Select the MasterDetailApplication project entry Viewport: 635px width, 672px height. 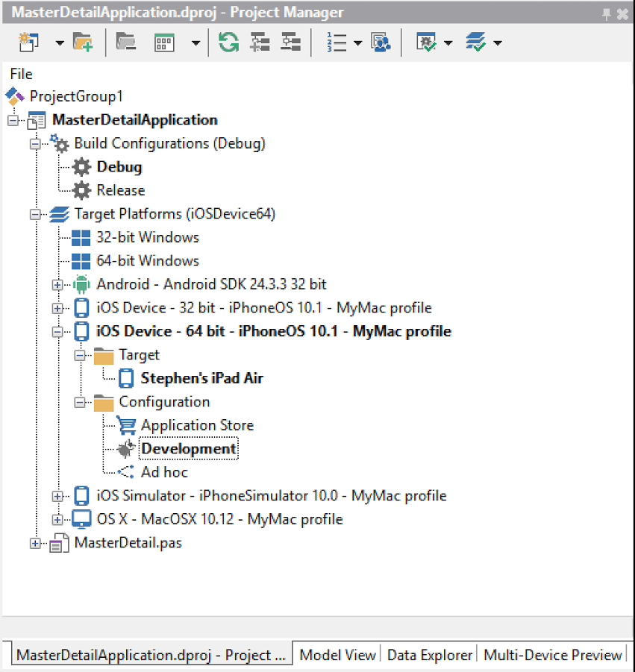(134, 120)
